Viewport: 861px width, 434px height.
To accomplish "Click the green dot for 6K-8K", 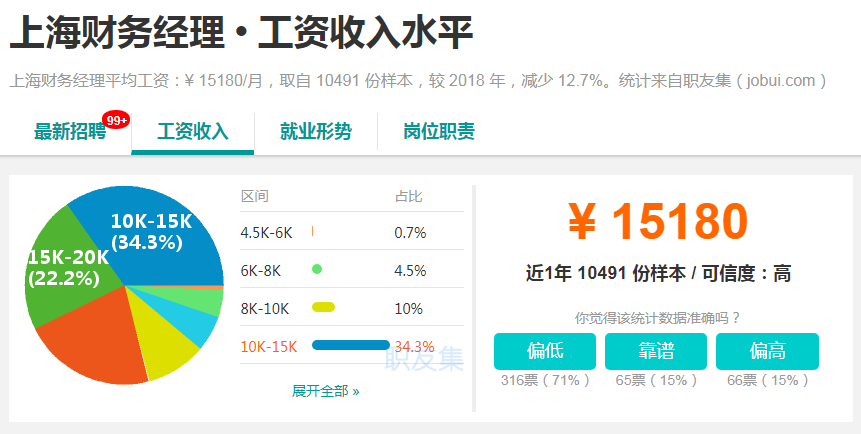I will click(317, 270).
